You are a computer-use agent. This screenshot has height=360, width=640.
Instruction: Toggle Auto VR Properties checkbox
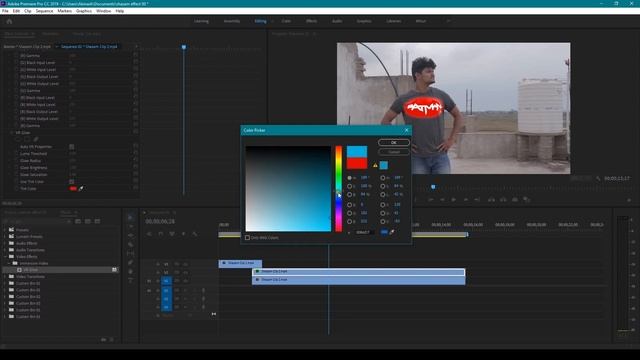coord(71,147)
